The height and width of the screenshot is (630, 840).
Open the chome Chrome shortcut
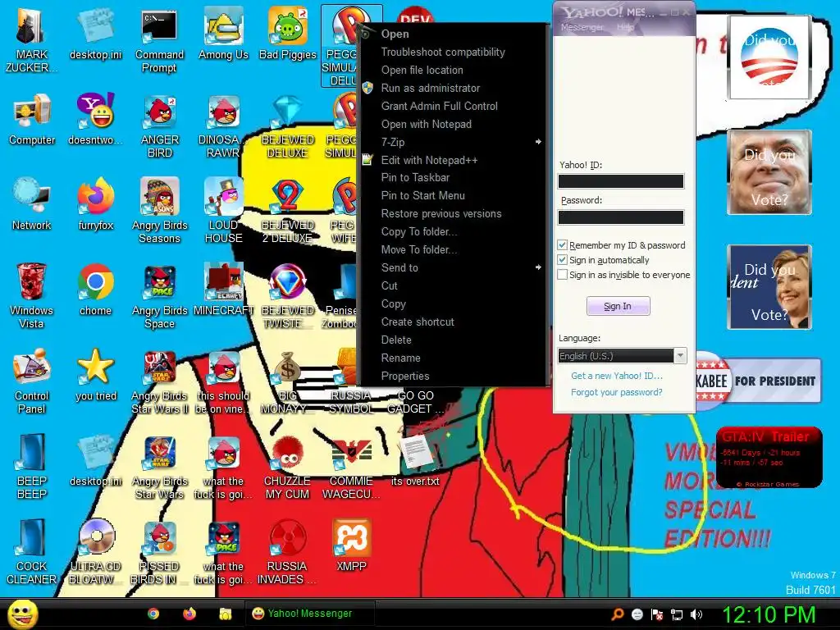coord(96,290)
